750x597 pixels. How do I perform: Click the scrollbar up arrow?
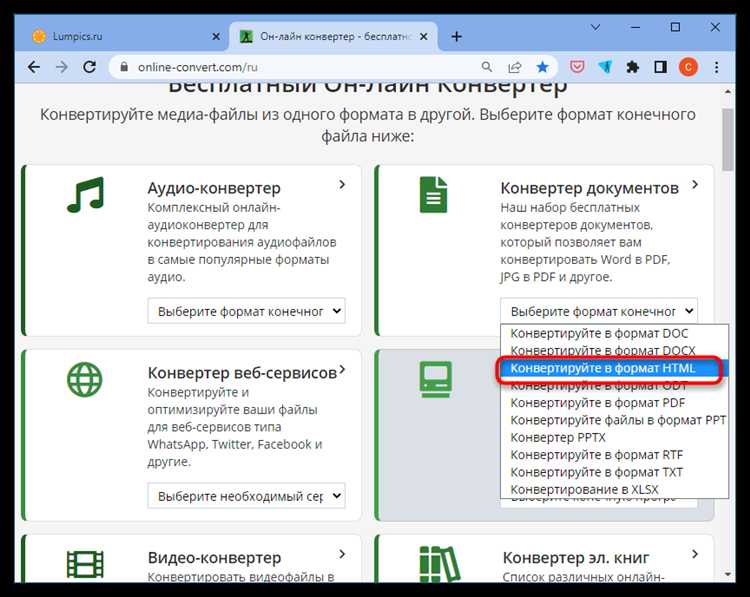(728, 91)
